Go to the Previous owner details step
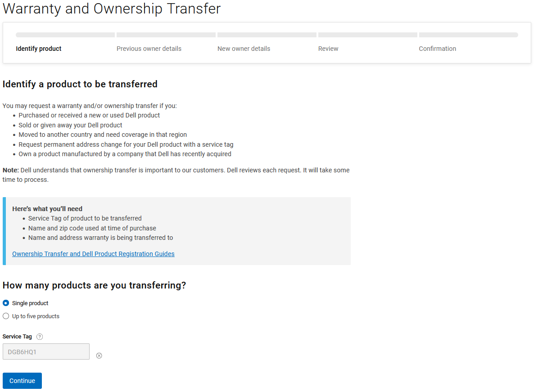Image resolution: width=538 pixels, height=392 pixels. [149, 49]
